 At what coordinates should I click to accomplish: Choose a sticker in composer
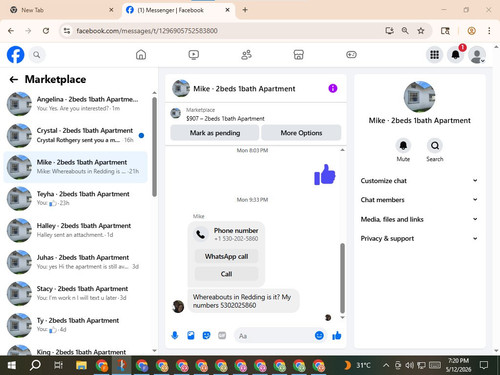206,335
